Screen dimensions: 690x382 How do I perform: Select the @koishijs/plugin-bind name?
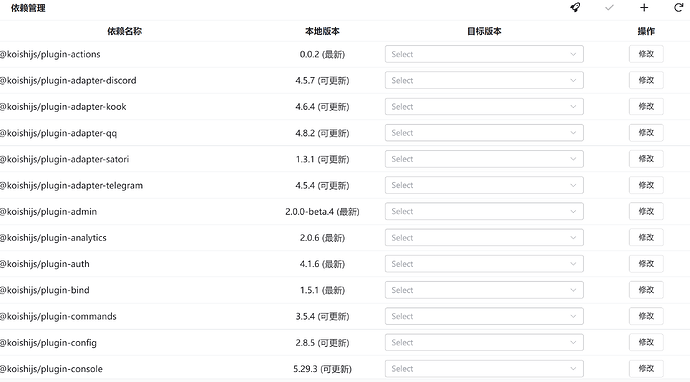click(44, 290)
